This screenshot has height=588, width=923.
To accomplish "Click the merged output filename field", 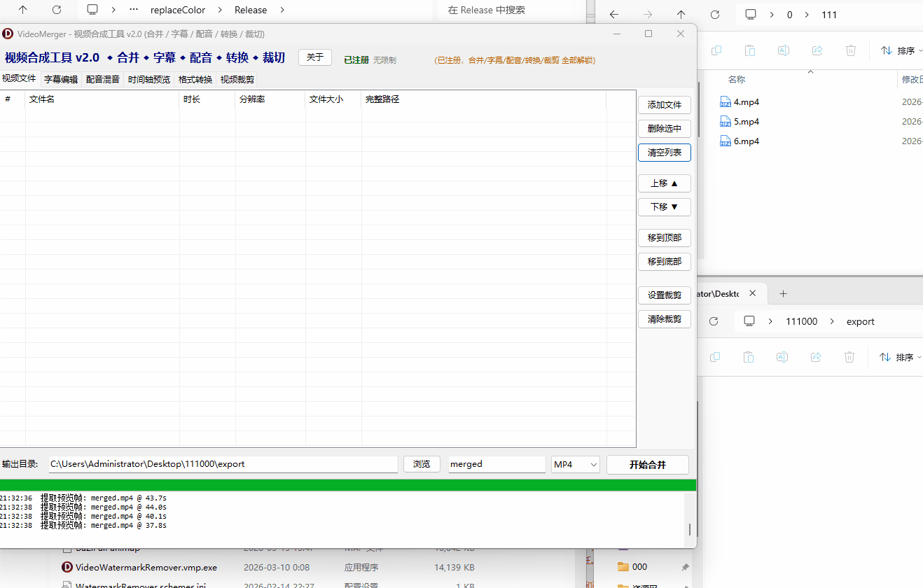I will [x=497, y=464].
